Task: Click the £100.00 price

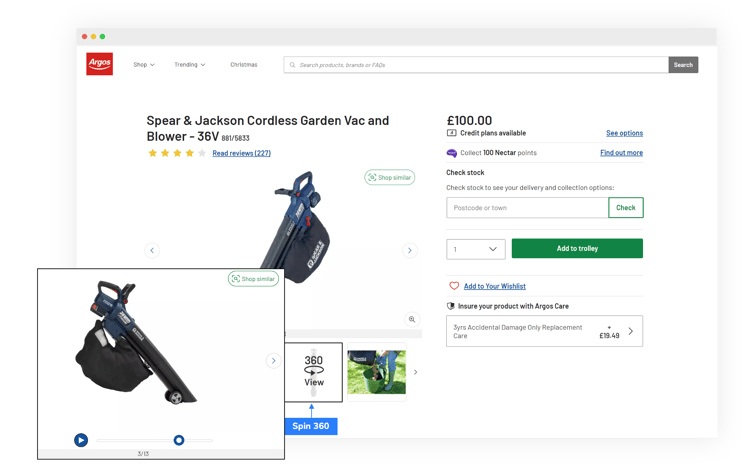Action: [x=469, y=121]
